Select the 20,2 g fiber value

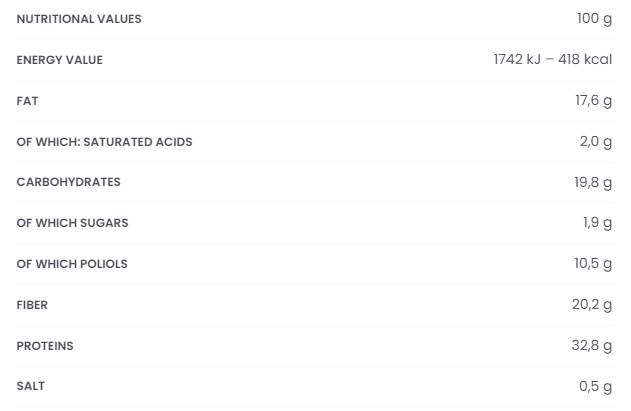[592, 305]
